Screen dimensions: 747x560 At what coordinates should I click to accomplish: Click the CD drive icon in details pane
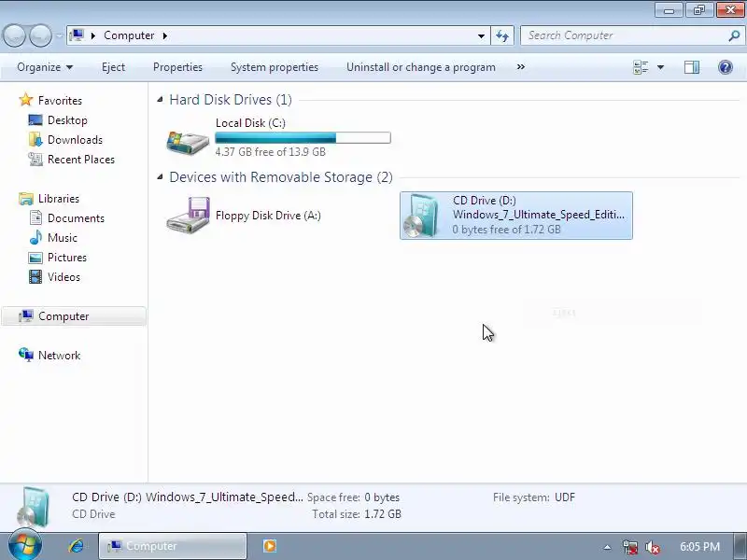click(34, 507)
